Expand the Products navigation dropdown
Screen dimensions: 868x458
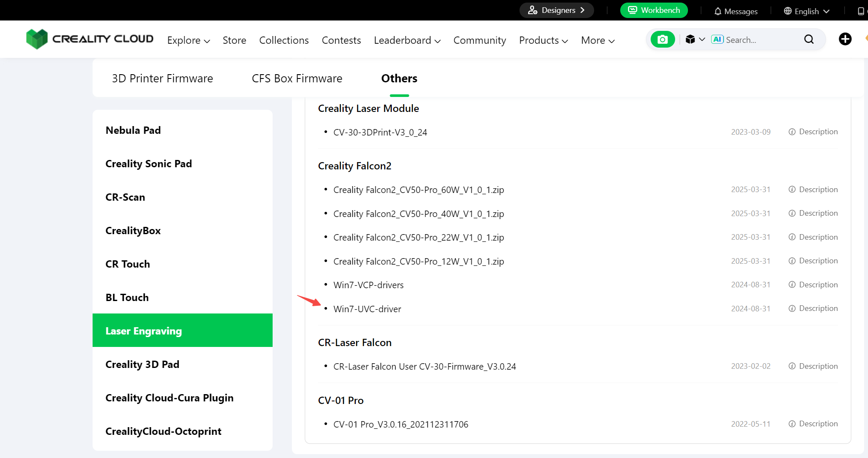click(543, 40)
